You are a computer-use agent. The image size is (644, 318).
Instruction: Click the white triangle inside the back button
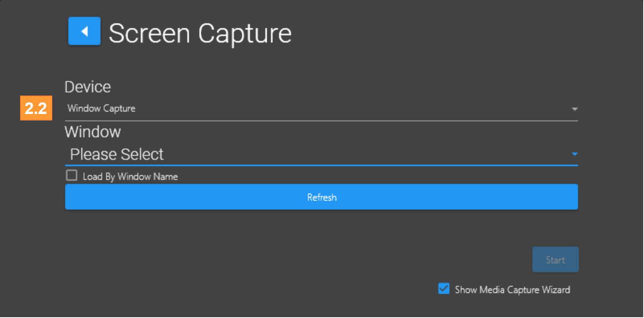click(84, 31)
